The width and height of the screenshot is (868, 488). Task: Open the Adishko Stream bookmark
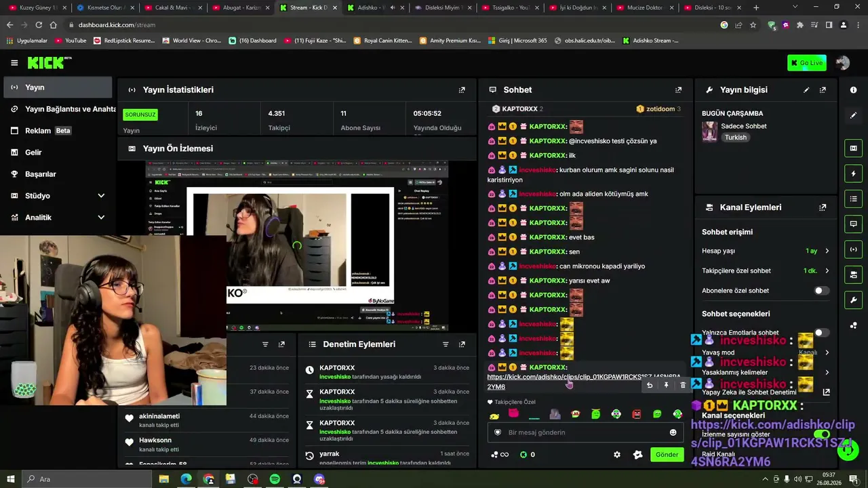pyautogui.click(x=650, y=41)
